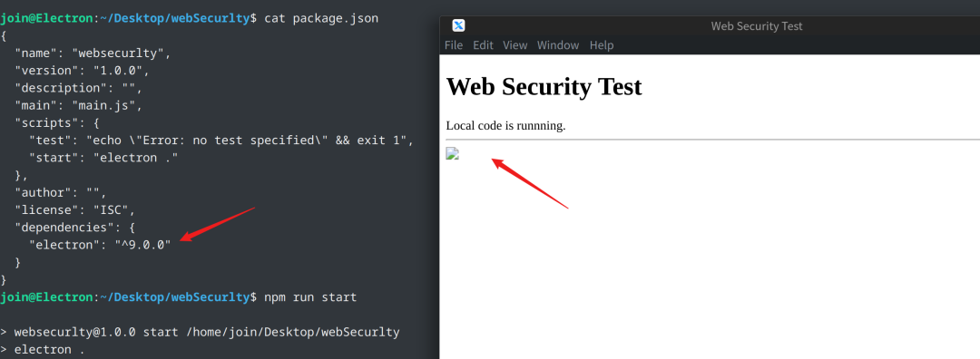
Task: Click the "npm run start" command in the terminal
Action: (310, 297)
